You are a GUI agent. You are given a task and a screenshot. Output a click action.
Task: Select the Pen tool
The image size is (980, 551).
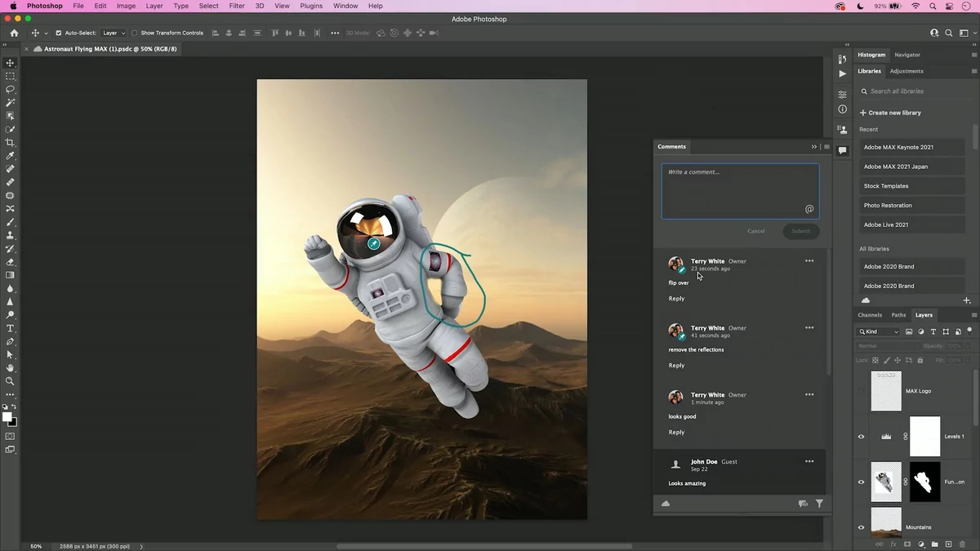11,341
